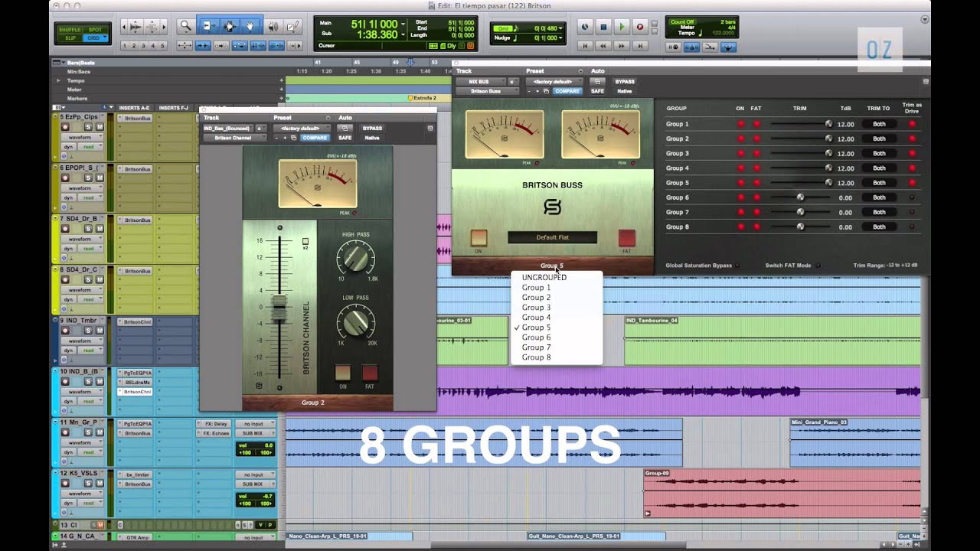Select the Grabber hand tool
The width and height of the screenshot is (980, 551).
(x=250, y=27)
